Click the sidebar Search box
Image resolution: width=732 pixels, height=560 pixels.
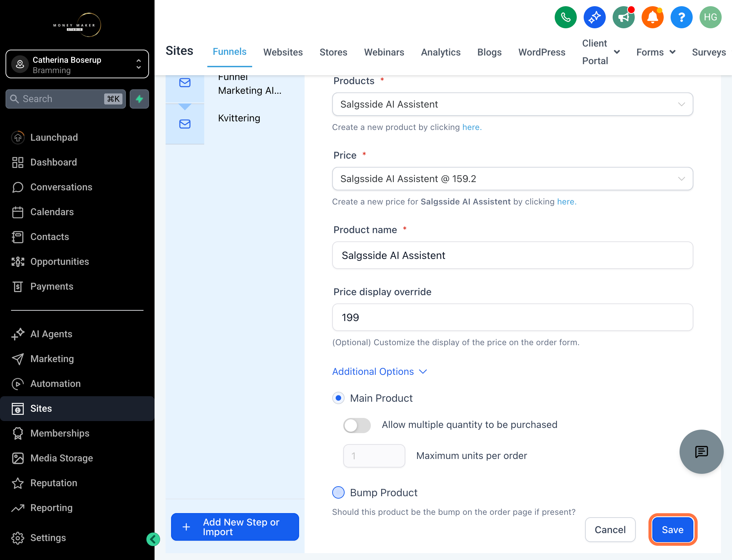66,99
